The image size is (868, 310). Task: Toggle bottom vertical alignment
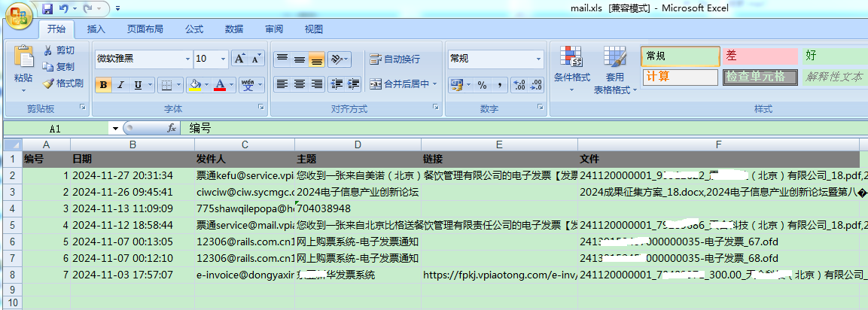(x=317, y=59)
